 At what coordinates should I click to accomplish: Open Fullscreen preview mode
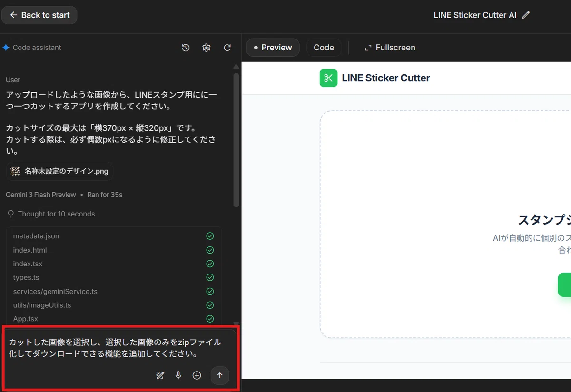pos(390,48)
